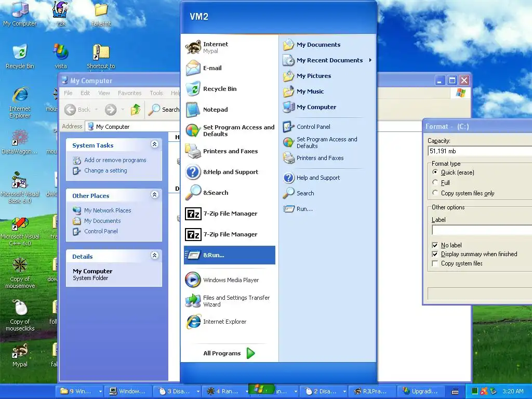Open Internet Explorer desktop icon
The width and height of the screenshot is (532, 399).
(20, 102)
